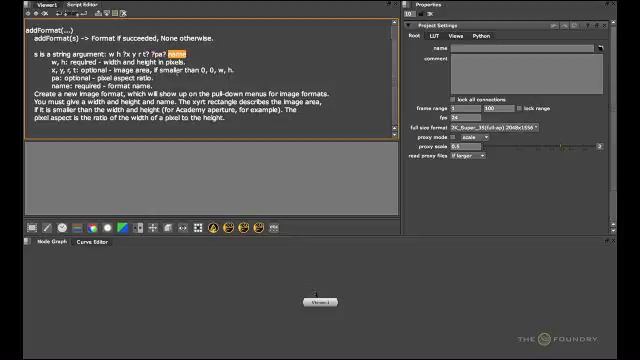Image resolution: width=640 pixels, height=360 pixels.
Task: Open the Filter nodes toolbar menu
Action: [x=107, y=228]
